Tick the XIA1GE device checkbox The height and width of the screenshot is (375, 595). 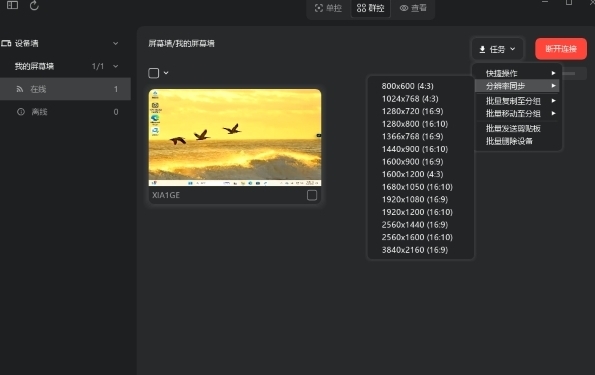(x=312, y=195)
